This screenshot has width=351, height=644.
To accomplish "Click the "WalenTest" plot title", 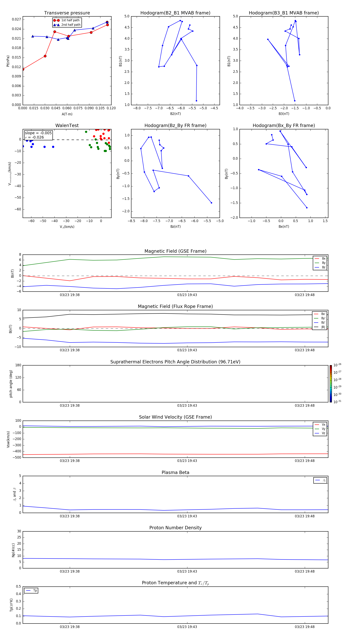I will (67, 125).
